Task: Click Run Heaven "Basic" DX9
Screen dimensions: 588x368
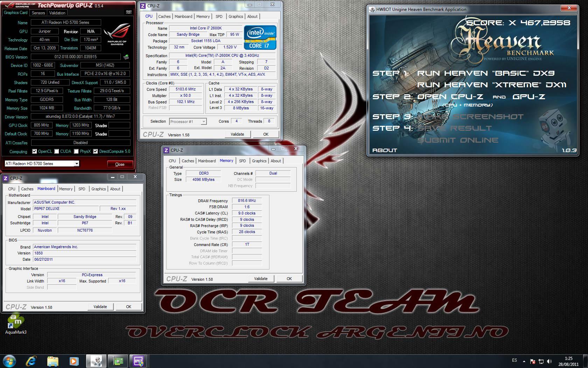Action: point(486,73)
